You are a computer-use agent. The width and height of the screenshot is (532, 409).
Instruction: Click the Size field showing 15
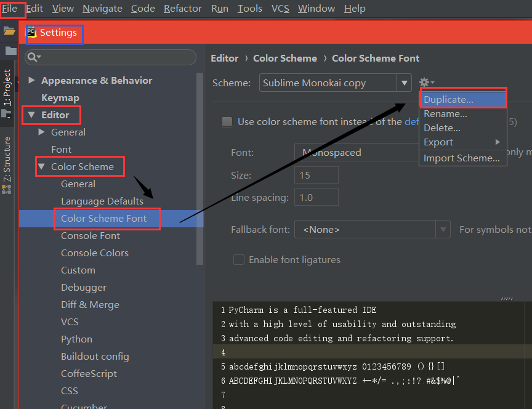(316, 175)
